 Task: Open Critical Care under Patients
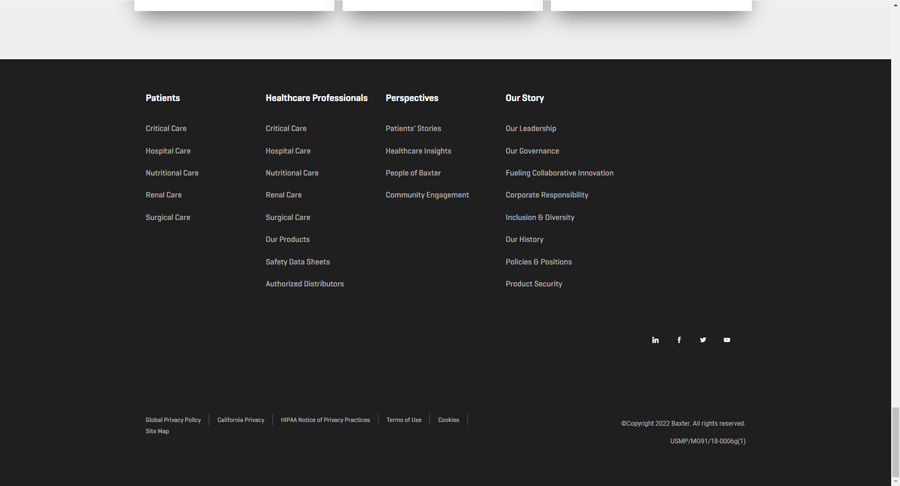click(x=166, y=129)
